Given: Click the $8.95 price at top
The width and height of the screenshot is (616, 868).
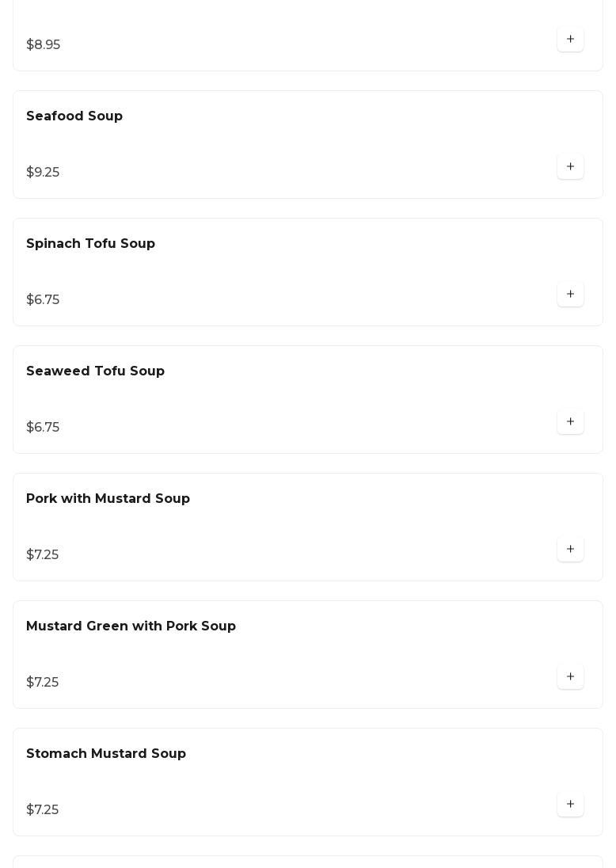Looking at the screenshot, I should pyautogui.click(x=43, y=45).
